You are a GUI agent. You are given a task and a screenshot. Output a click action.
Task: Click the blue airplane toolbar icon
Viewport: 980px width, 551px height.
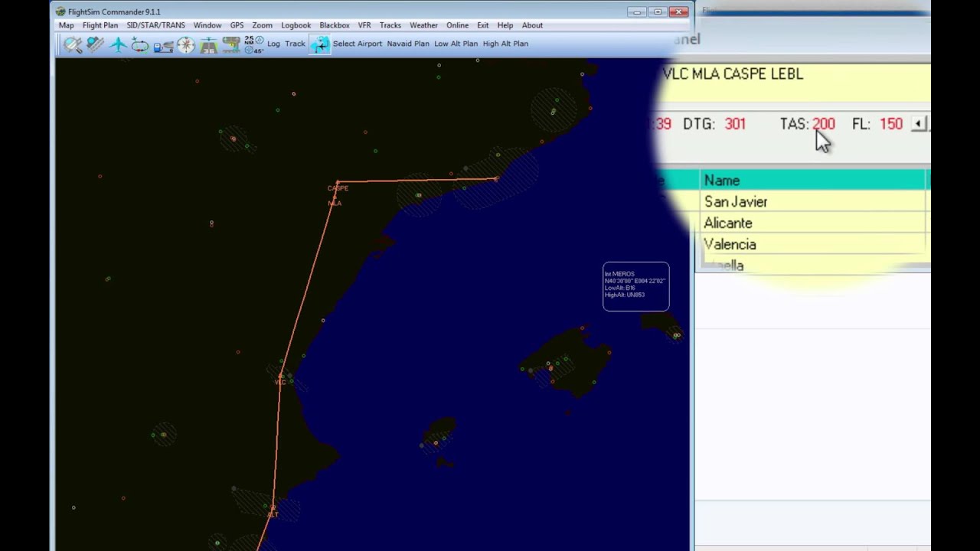[x=118, y=44]
